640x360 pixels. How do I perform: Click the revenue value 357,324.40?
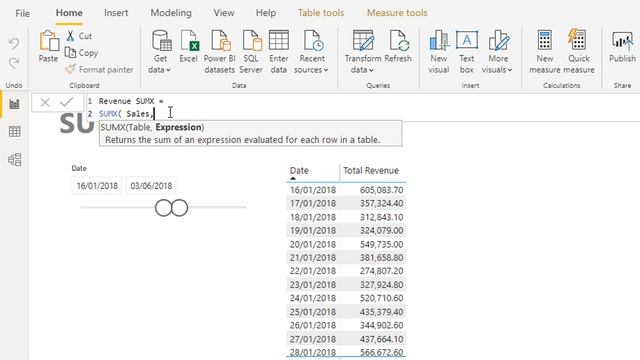point(382,203)
